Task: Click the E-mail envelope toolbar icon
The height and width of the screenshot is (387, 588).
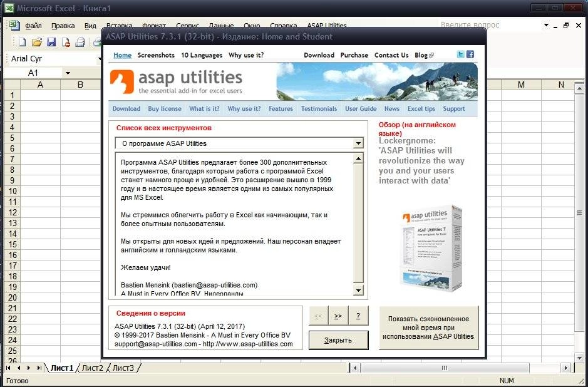Action: coord(80,42)
